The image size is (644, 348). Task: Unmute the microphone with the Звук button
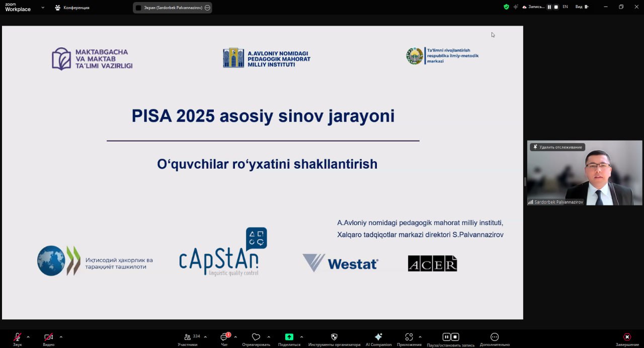(x=18, y=339)
